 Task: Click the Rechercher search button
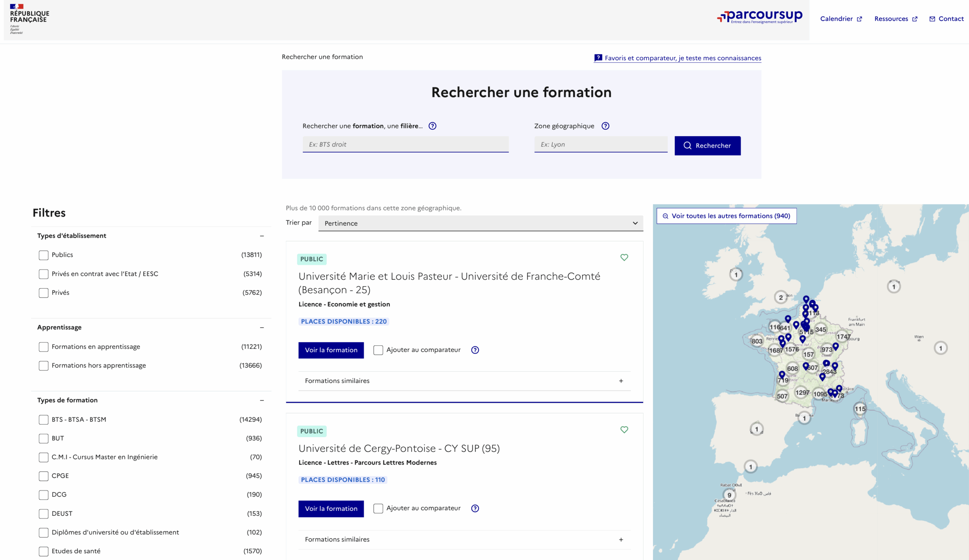click(707, 146)
